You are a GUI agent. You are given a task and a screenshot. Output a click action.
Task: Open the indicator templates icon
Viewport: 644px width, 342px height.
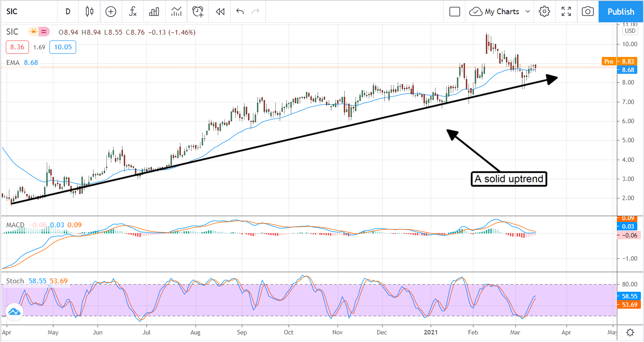pyautogui.click(x=176, y=12)
